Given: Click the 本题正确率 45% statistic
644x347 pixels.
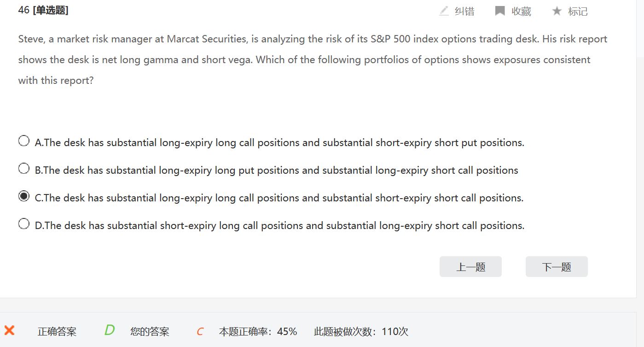Looking at the screenshot, I should (x=258, y=331).
